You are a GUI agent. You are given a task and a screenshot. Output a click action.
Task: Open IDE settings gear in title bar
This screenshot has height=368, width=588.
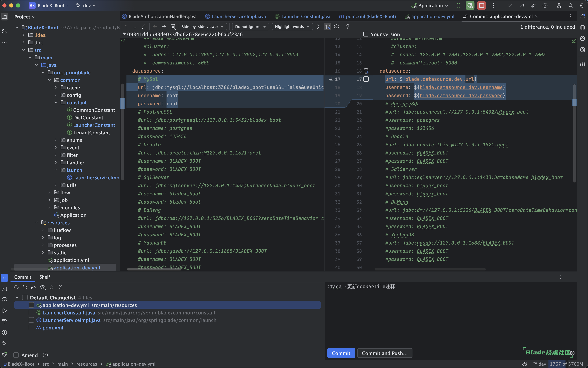pos(582,5)
